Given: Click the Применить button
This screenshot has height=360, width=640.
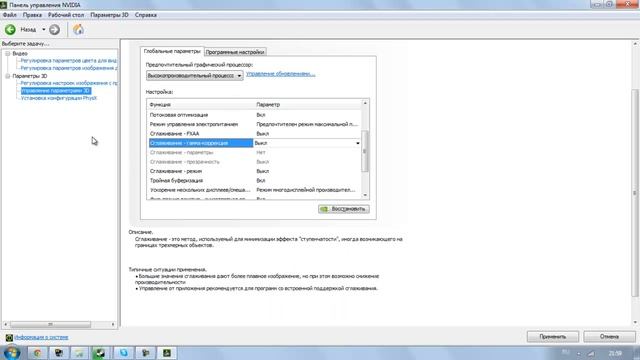Looking at the screenshot, I should [x=553, y=337].
